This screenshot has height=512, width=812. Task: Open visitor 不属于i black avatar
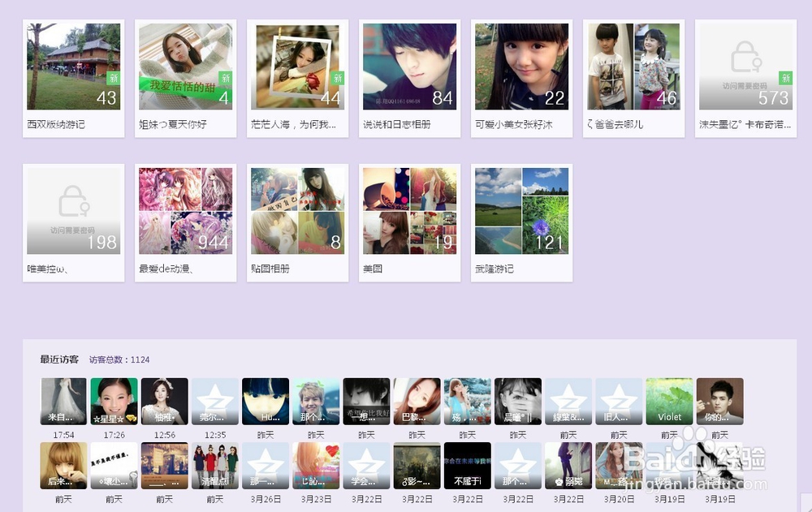pyautogui.click(x=468, y=466)
